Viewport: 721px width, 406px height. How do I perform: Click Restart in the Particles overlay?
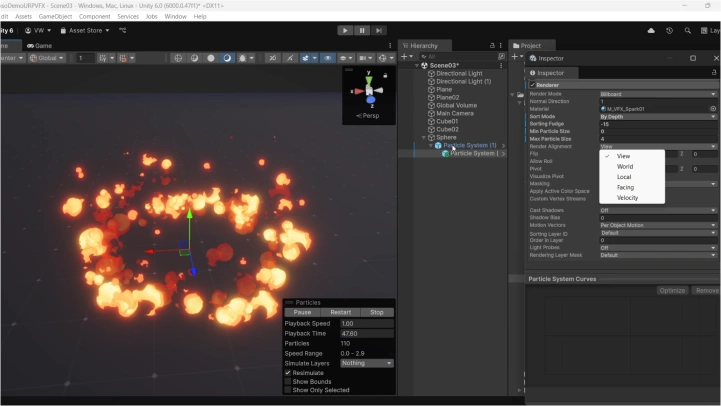point(340,312)
